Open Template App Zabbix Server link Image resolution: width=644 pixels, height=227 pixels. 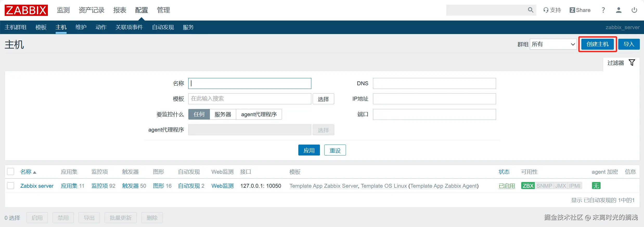click(x=324, y=186)
